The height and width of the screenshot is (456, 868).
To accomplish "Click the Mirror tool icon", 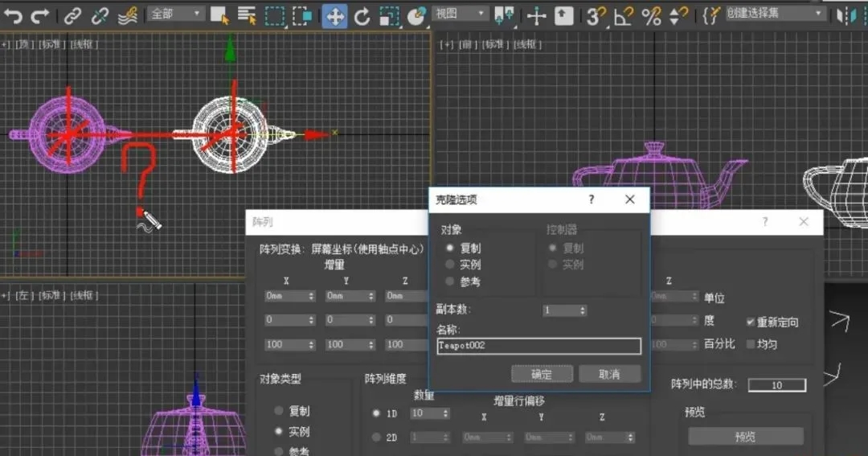I will coord(845,15).
